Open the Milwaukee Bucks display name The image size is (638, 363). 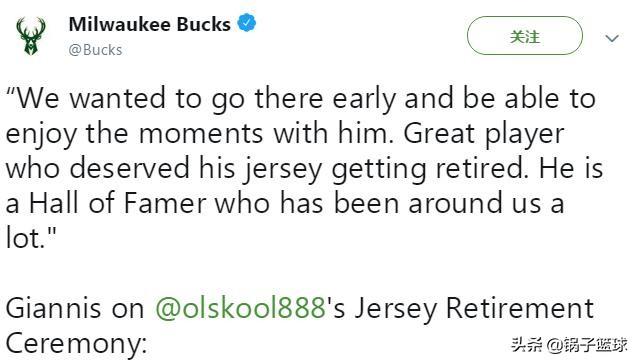(150, 24)
